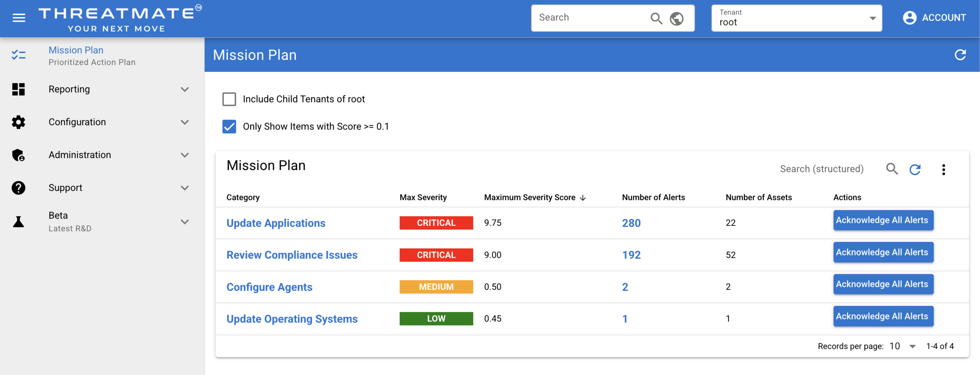Acknowledge all alerts for Update Applications
This screenshot has height=375, width=980.
(x=883, y=220)
